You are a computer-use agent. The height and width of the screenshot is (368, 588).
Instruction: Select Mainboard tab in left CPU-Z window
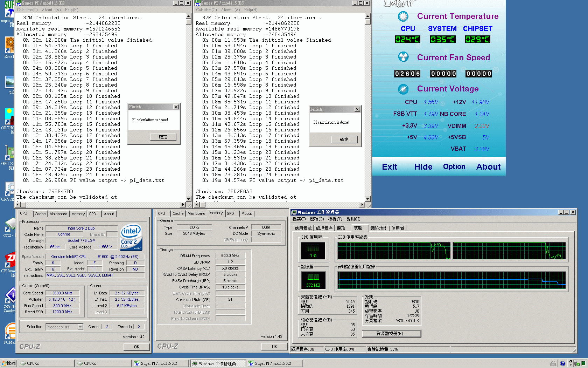pyautogui.click(x=58, y=214)
